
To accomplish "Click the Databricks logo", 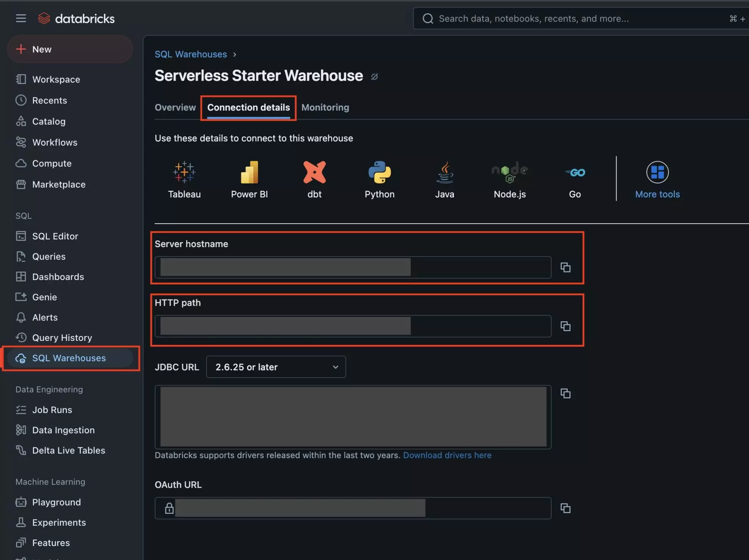I will pyautogui.click(x=76, y=18).
